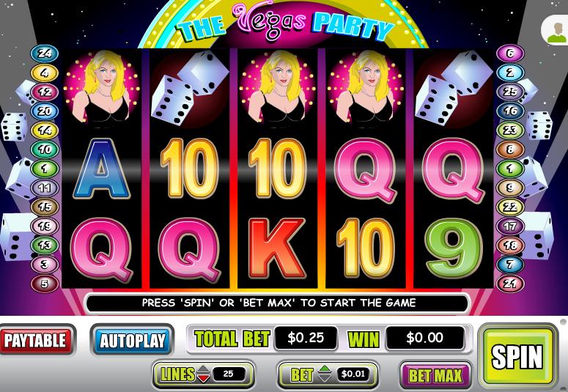Open the Paytable
The height and width of the screenshot is (392, 568).
point(36,341)
